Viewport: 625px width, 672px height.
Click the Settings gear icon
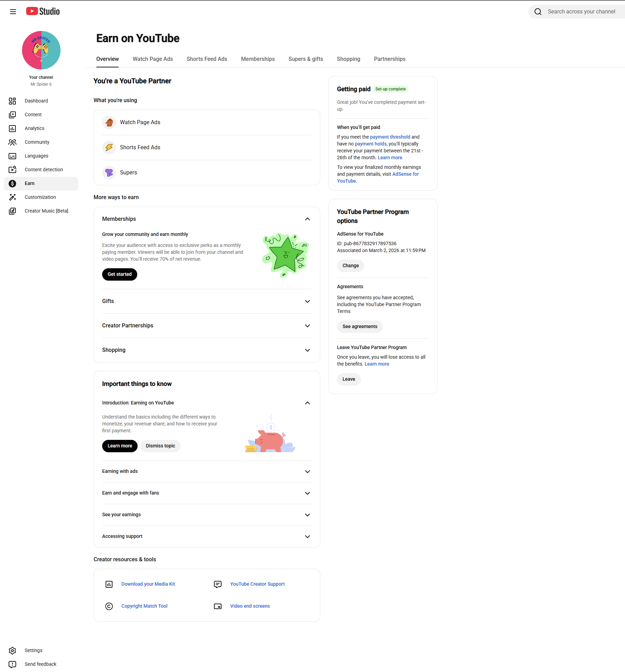(x=12, y=650)
